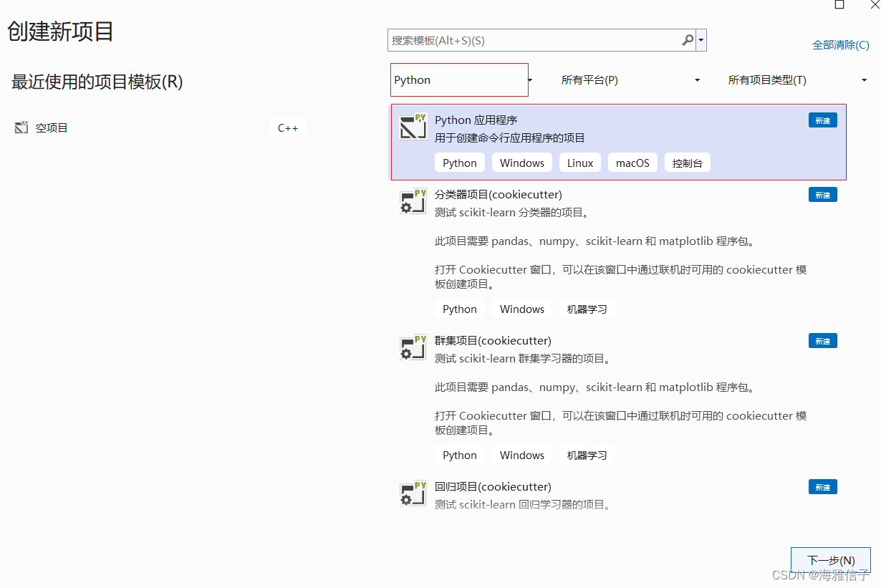Select the 回归项目(cookiecutter) template title
Image resolution: width=881 pixels, height=588 pixels.
click(493, 486)
